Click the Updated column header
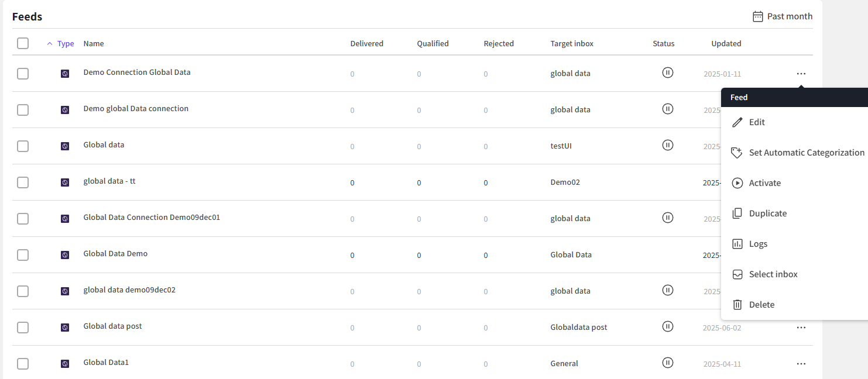 [x=726, y=43]
